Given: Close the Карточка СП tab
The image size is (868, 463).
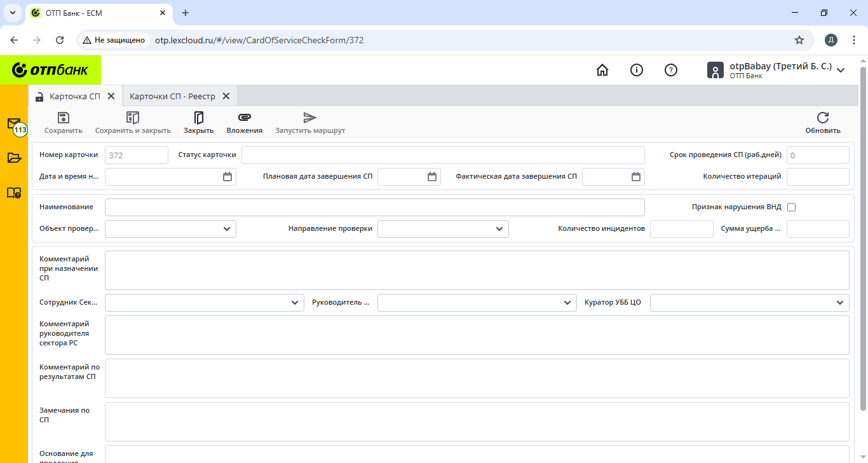Looking at the screenshot, I should point(111,96).
